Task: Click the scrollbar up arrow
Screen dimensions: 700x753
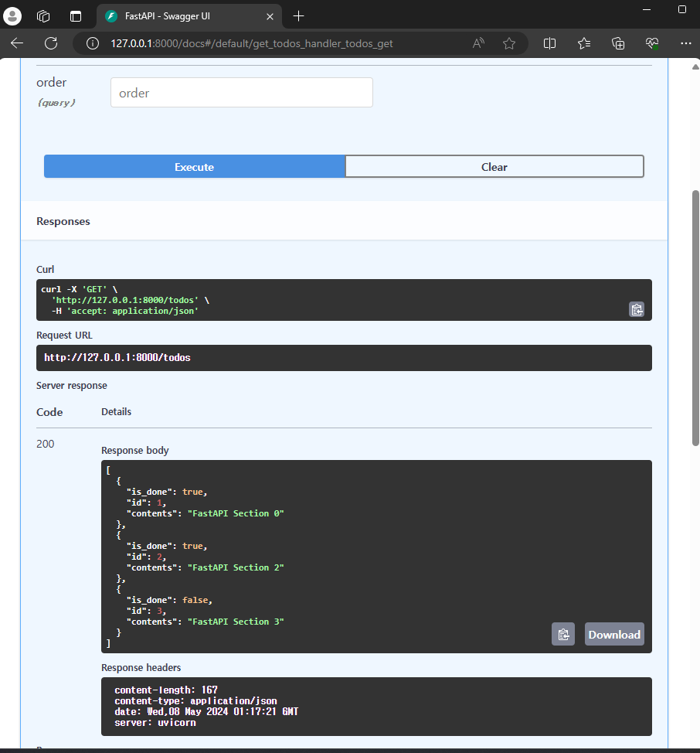Action: point(695,67)
